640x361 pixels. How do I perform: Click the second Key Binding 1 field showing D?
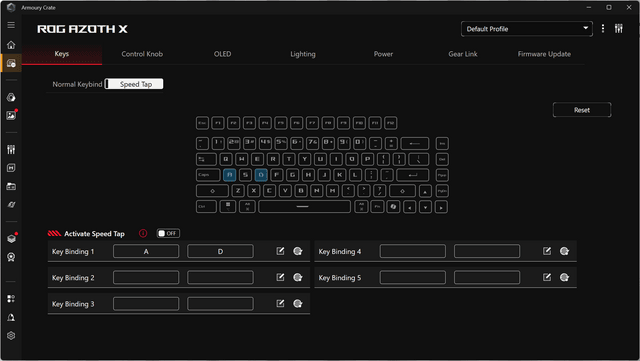pos(220,251)
